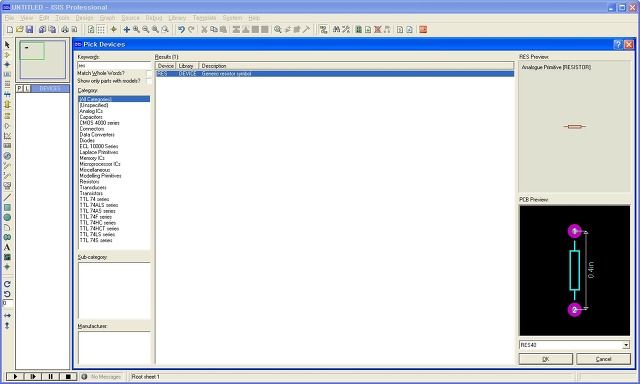The image size is (640, 384).
Task: Confirm selection with OK button
Action: (546, 359)
